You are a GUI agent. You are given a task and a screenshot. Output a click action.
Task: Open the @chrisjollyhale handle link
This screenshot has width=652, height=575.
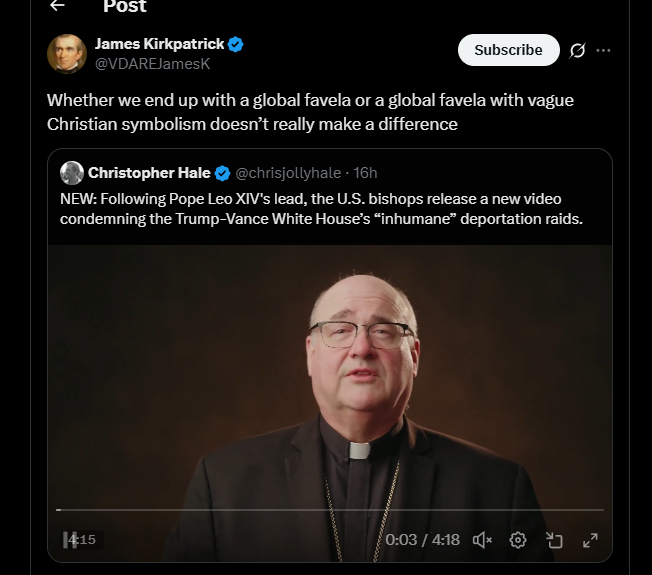coord(287,173)
